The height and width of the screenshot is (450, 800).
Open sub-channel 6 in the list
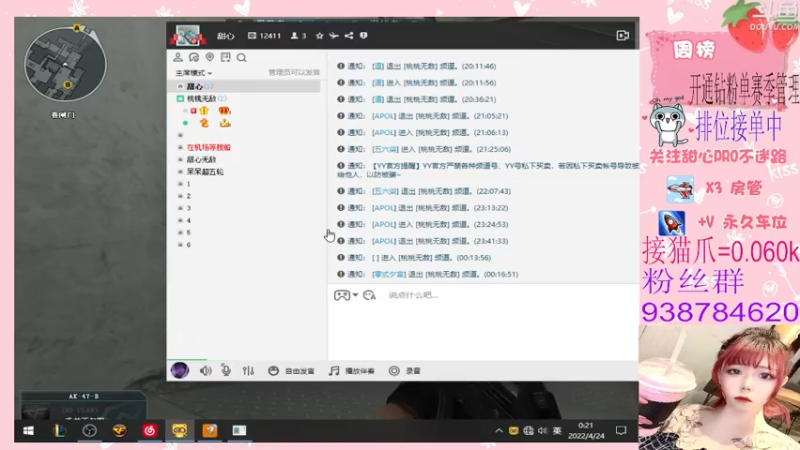(x=188, y=245)
